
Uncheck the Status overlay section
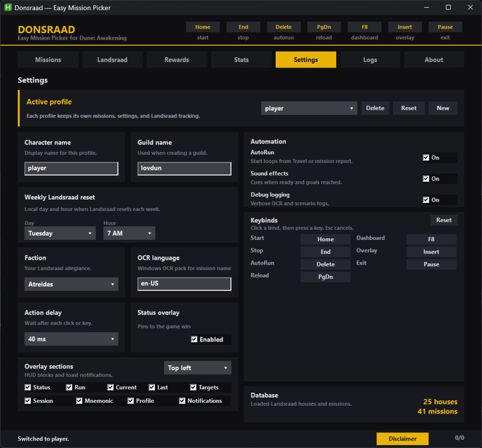coord(28,387)
